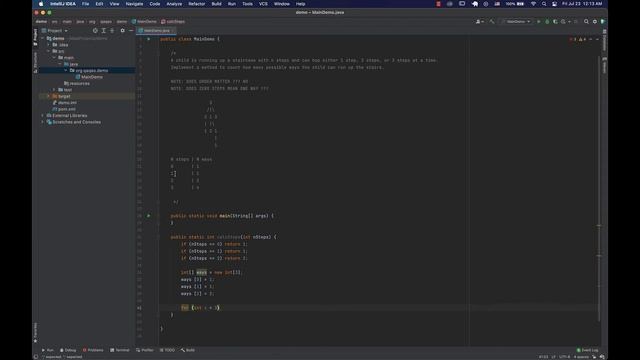Image resolution: width=640 pixels, height=360 pixels.
Task: Open the Navigate menu
Action: [x=134, y=4]
